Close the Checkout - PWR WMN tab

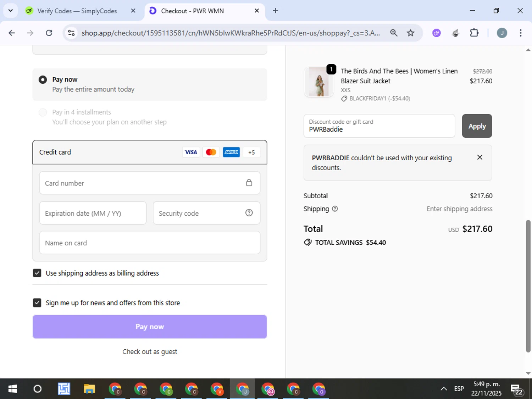pos(257,11)
